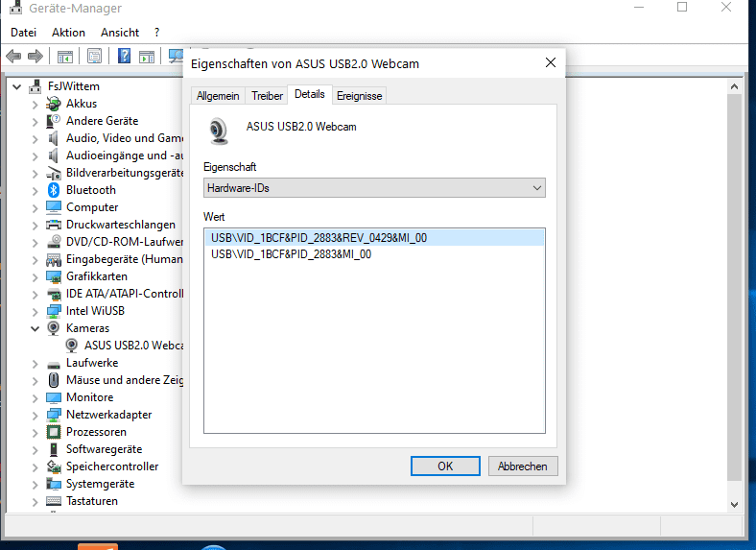The height and width of the screenshot is (550, 756).
Task: Click the Andere Geräte icon
Action: tap(54, 121)
